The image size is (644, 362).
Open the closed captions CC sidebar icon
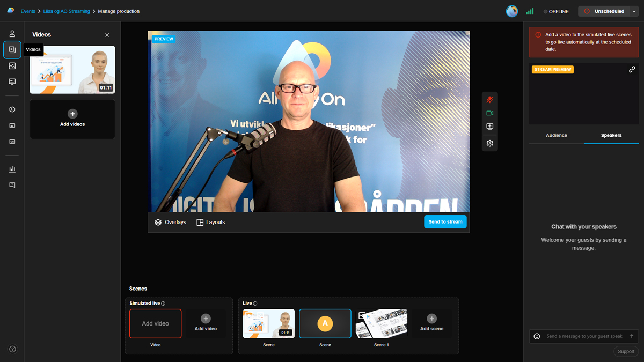pyautogui.click(x=12, y=142)
